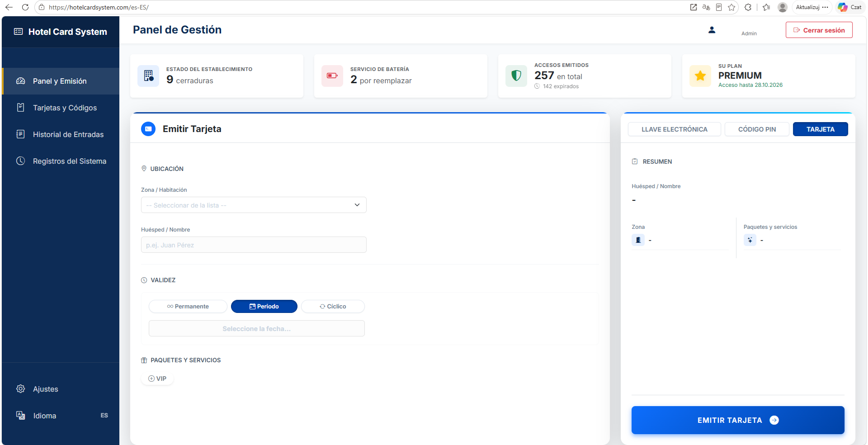Click the browser reload button
Image resolution: width=868 pixels, height=445 pixels.
coord(25,7)
